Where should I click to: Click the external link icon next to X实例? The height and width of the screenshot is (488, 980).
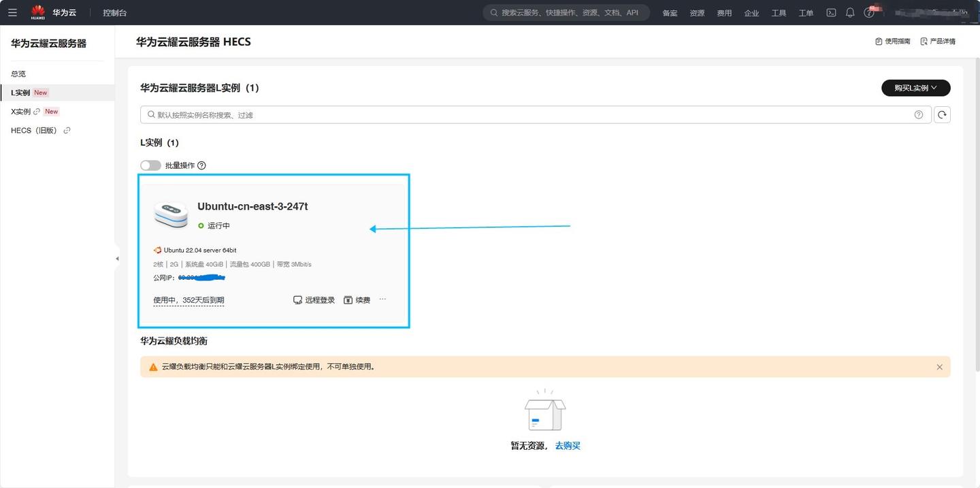tap(37, 112)
